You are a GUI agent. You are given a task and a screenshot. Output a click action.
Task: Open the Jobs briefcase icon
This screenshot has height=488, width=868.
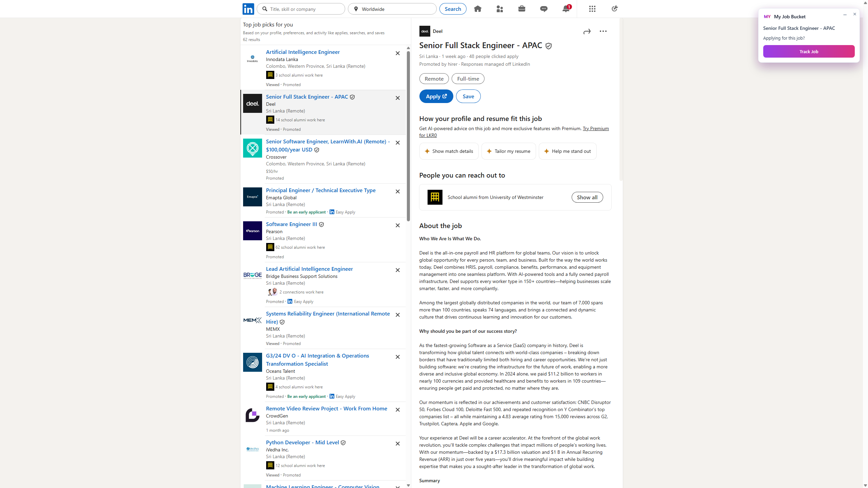click(x=522, y=9)
